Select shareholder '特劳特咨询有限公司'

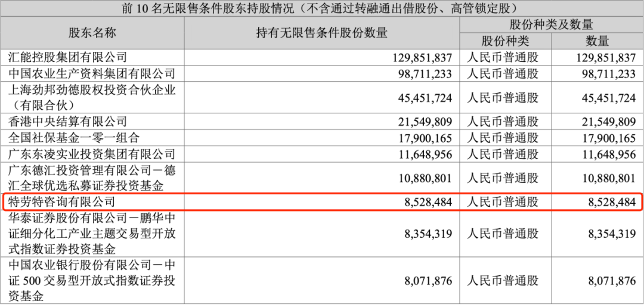tap(62, 202)
